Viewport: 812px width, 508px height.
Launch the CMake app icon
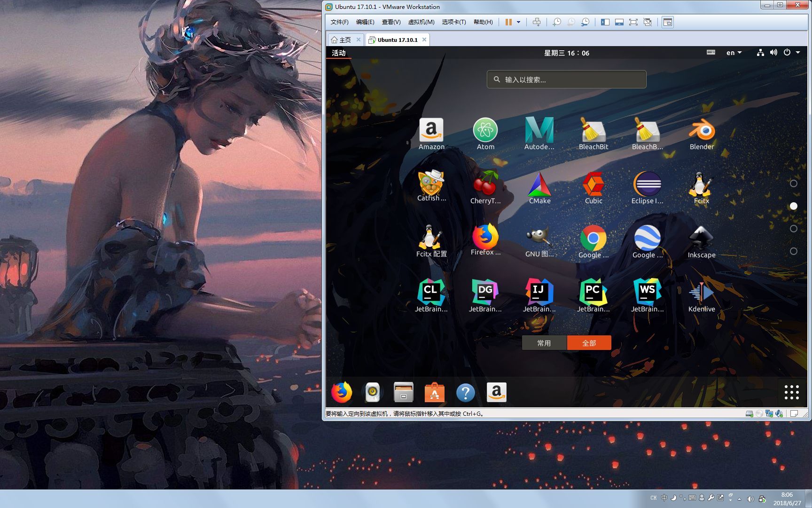point(539,184)
